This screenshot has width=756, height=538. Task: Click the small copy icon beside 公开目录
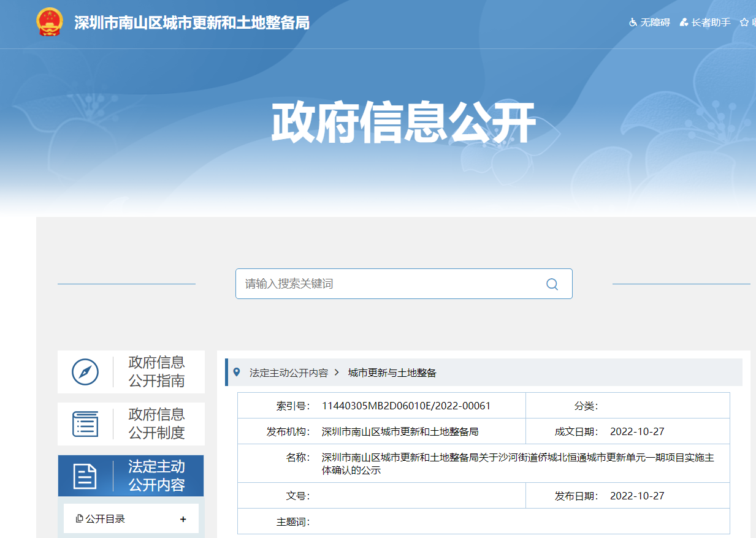[79, 519]
